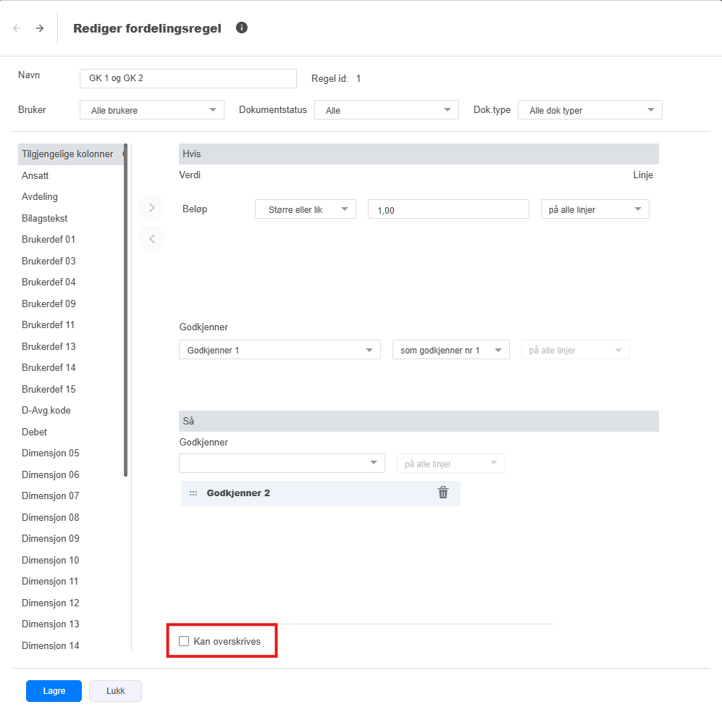Open the Bruker dropdown showing Alle brukere
Viewport: 722px width, 728px height.
coord(152,110)
